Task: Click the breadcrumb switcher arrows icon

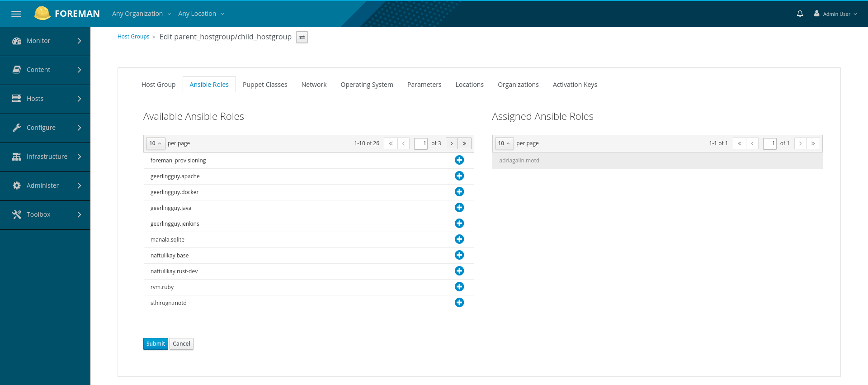Action: click(302, 37)
